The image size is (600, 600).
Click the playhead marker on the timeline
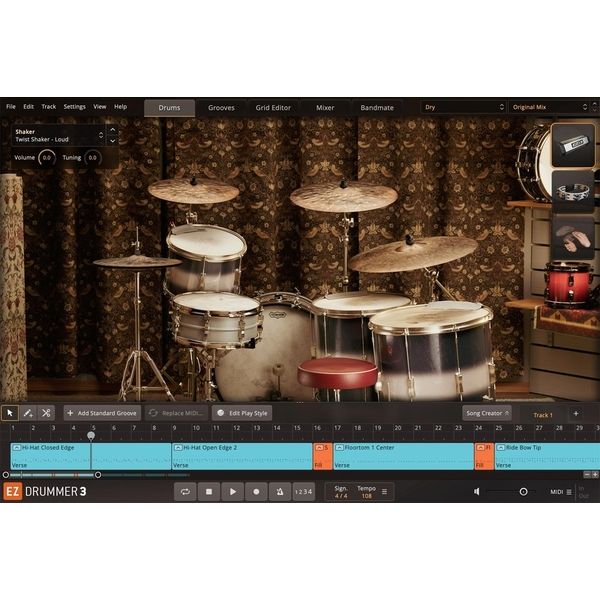[x=91, y=435]
